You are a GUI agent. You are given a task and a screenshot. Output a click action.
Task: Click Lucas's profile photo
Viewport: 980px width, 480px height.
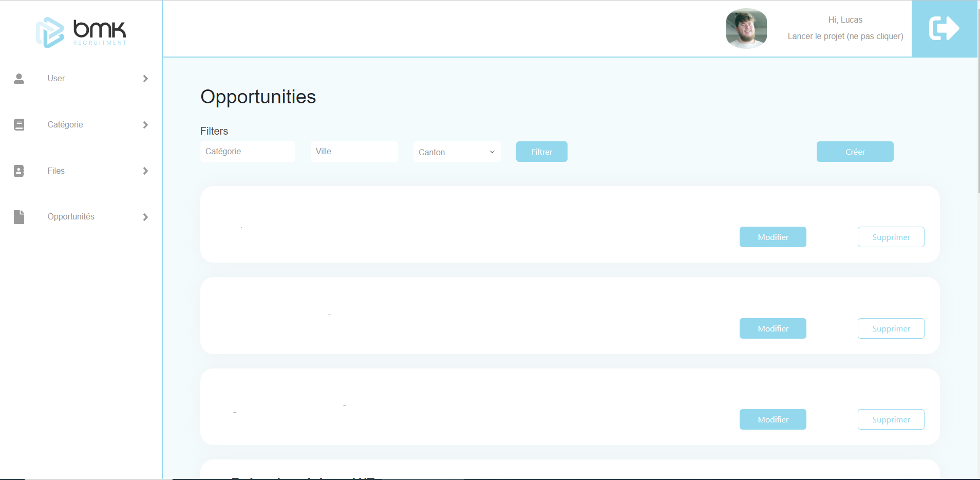(x=746, y=28)
